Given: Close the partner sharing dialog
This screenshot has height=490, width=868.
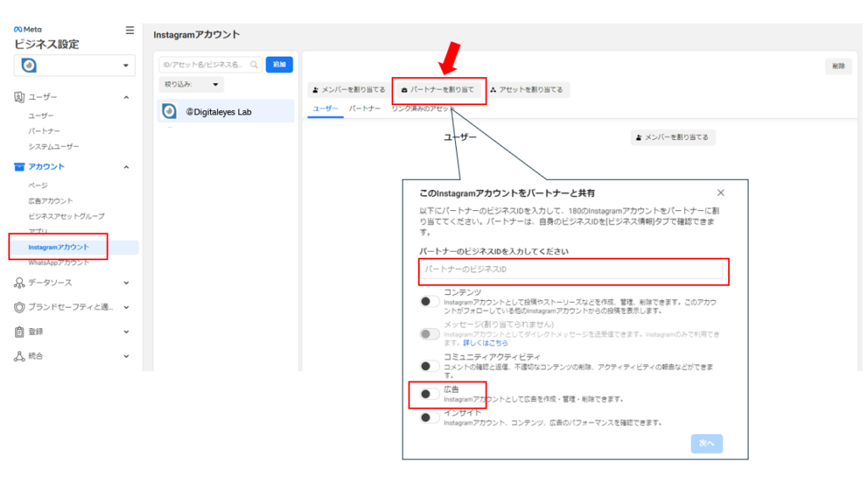Looking at the screenshot, I should [x=721, y=192].
